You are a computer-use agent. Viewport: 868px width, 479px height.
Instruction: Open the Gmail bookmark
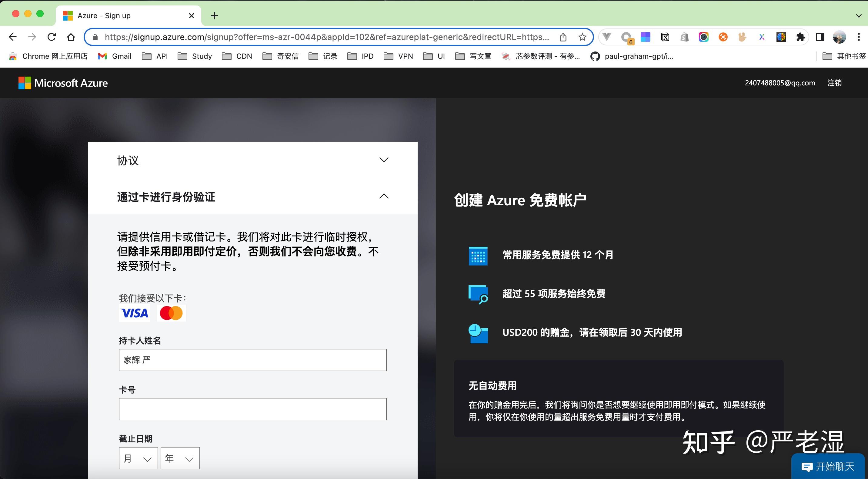114,56
